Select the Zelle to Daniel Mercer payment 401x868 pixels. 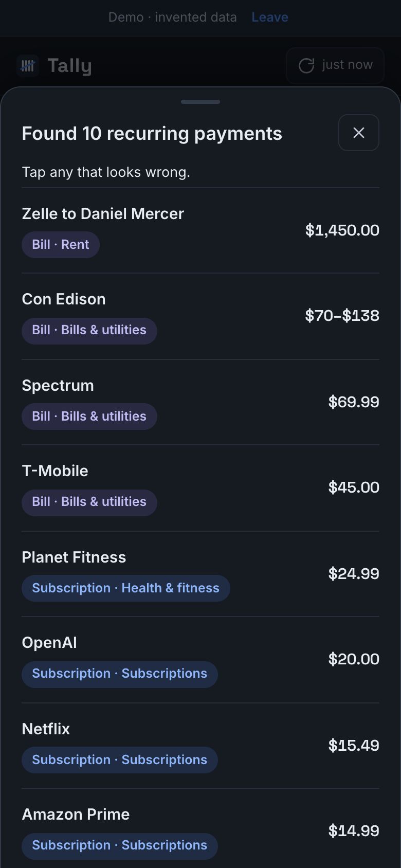click(200, 230)
